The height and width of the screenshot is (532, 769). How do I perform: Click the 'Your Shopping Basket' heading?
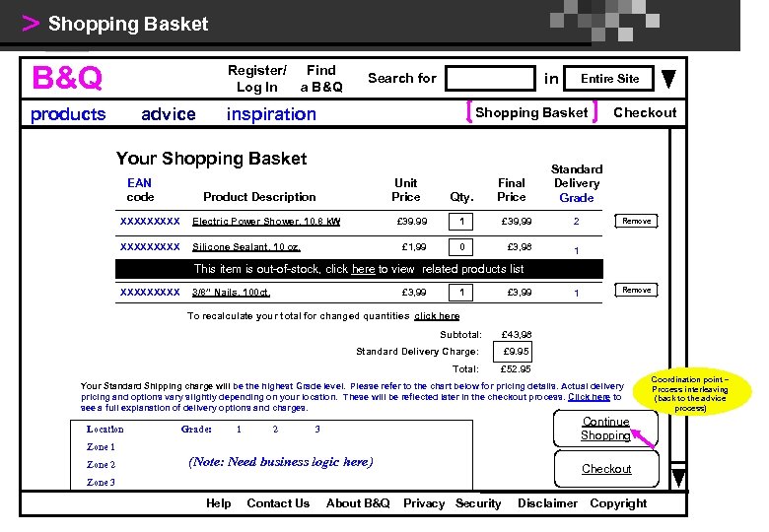211,159
